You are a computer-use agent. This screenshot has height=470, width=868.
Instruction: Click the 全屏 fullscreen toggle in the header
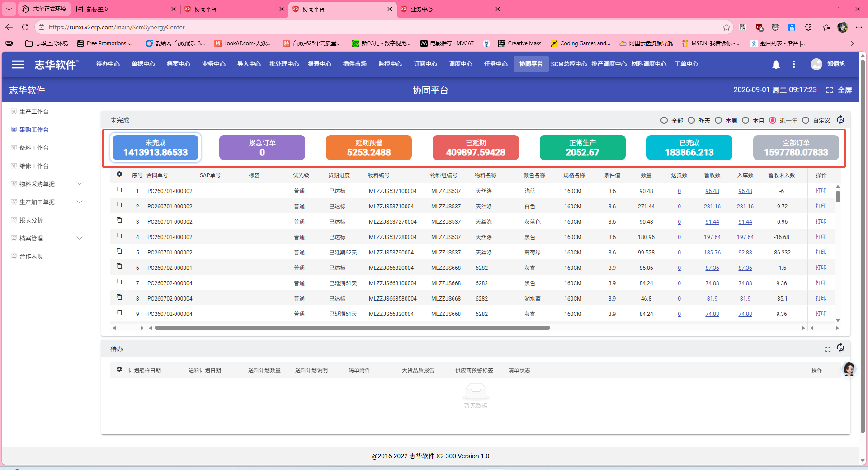(839, 90)
